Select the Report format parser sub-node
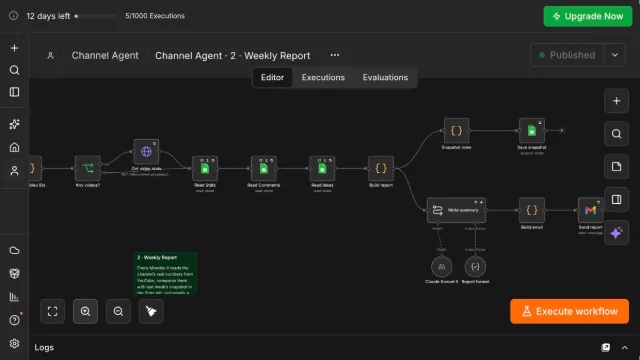 pos(475,267)
